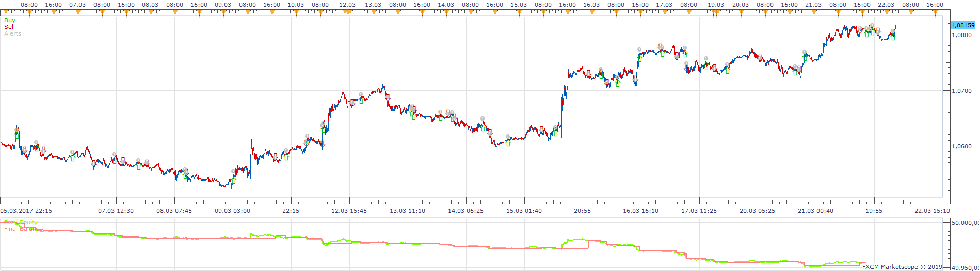Viewport: 980px width, 271px height.
Task: Select the orange marker under the 13.03 ruler label
Action: (373, 13)
